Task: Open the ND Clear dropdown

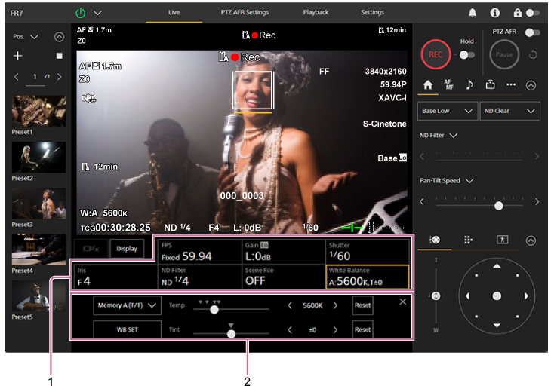Action: coord(510,111)
